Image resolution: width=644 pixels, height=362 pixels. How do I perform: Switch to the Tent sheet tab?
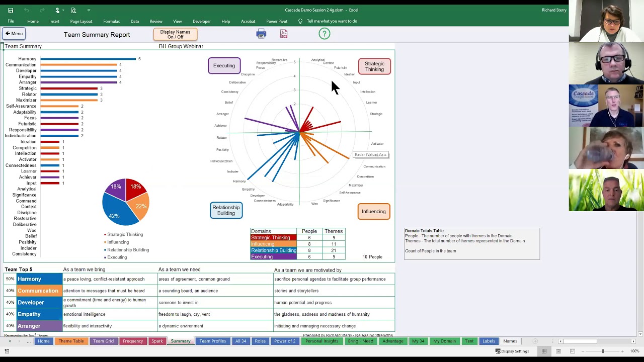click(x=469, y=341)
